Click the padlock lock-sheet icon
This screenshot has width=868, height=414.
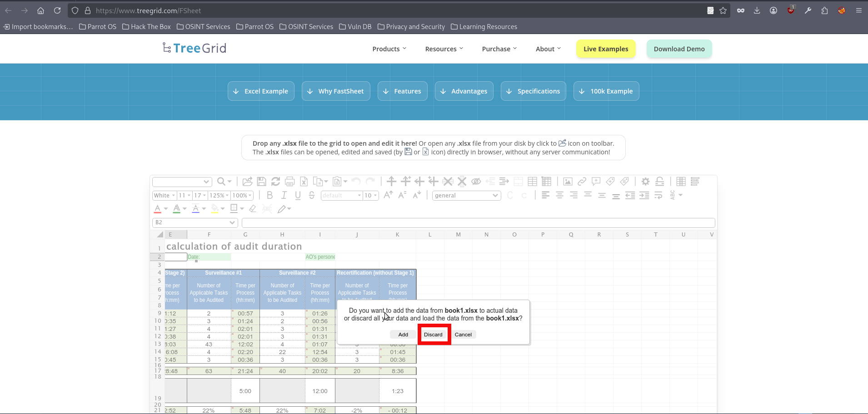click(659, 182)
